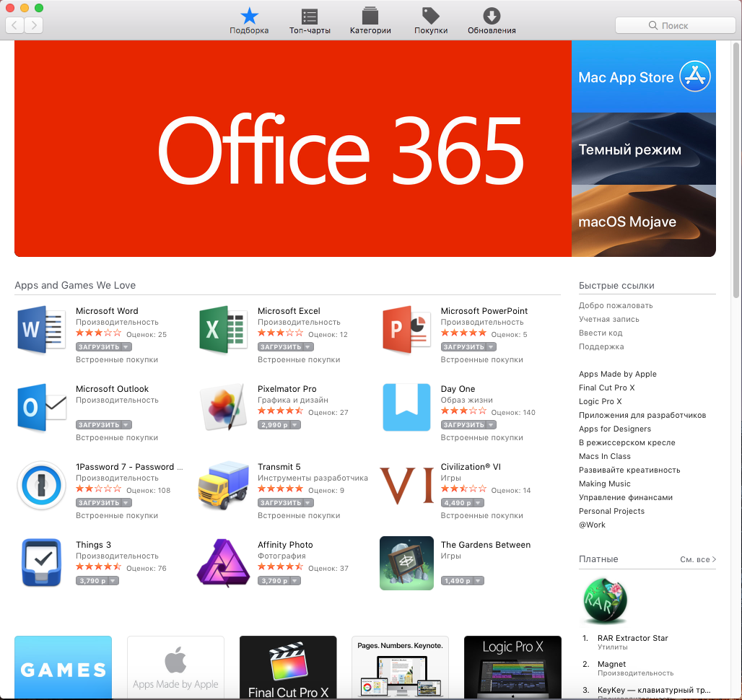Viewport: 742px width, 700px height.
Task: Switch to the Подборка tab
Action: tap(249, 21)
